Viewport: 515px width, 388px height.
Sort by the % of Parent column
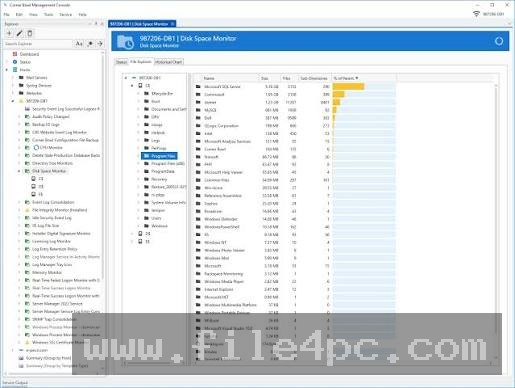click(364, 78)
